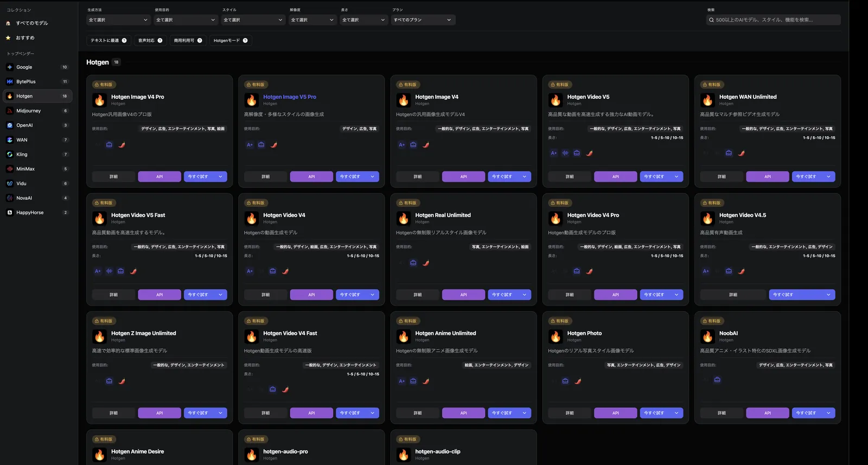Click audio waveform icon on Hotgen Video V5 card
The height and width of the screenshot is (465, 868).
click(565, 153)
